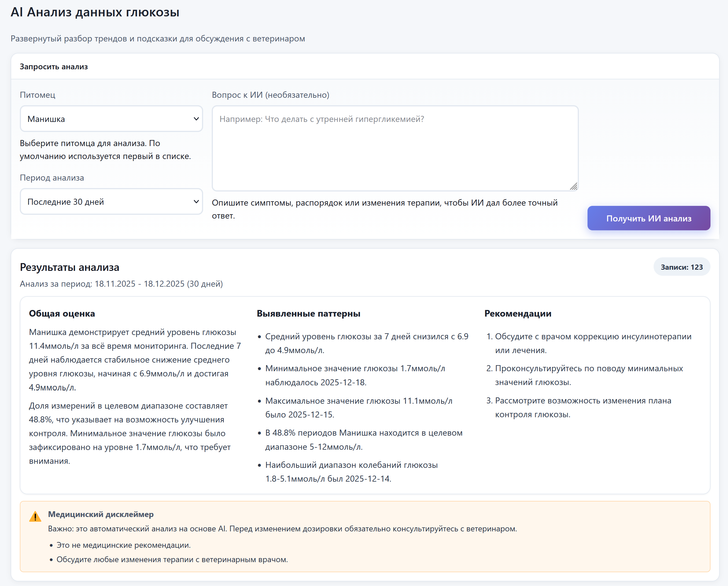Click into the Вопрос к ИИ text area
728x586 pixels.
pyautogui.click(x=394, y=149)
